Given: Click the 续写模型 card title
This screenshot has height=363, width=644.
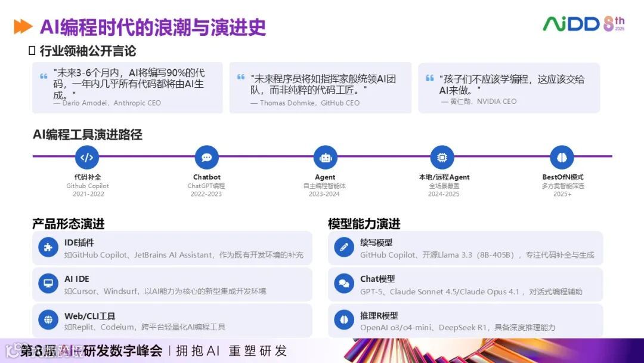Looking at the screenshot, I should (x=376, y=242).
